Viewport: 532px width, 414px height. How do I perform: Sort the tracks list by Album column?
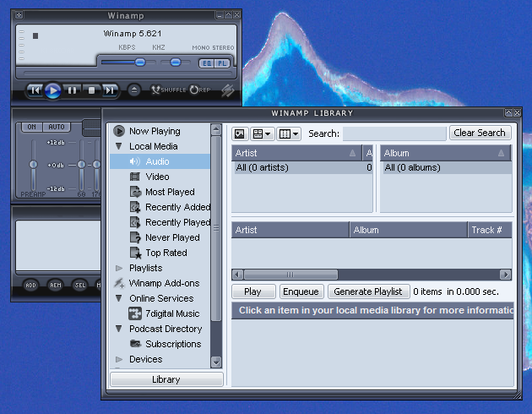click(409, 230)
